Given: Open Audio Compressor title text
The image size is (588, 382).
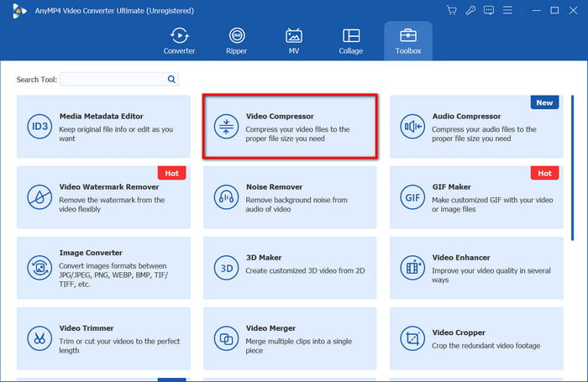Looking at the screenshot, I should point(466,116).
